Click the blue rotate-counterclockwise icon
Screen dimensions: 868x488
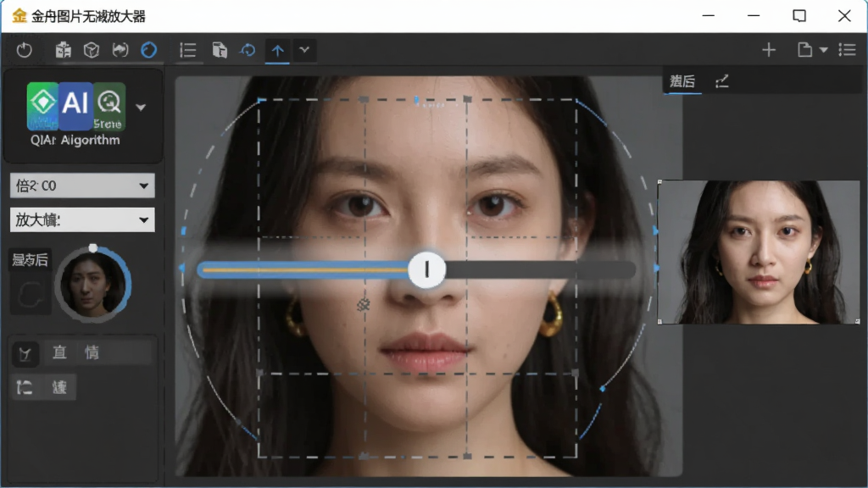(x=248, y=50)
